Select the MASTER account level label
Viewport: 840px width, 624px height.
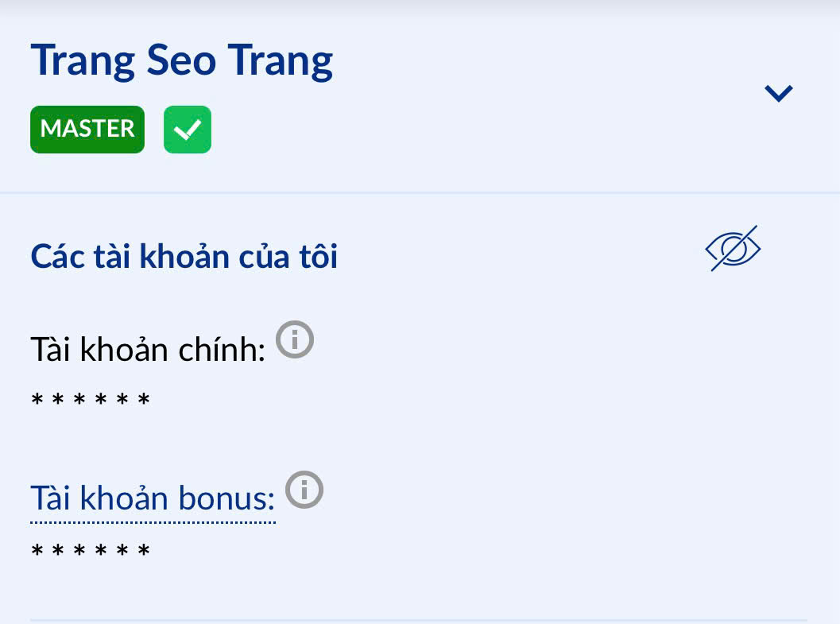coord(87,129)
